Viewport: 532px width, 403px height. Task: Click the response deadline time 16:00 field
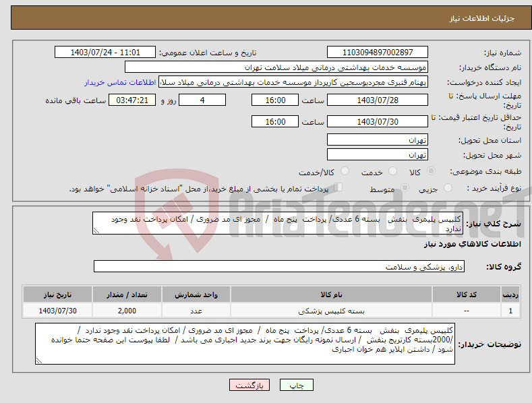pyautogui.click(x=275, y=100)
